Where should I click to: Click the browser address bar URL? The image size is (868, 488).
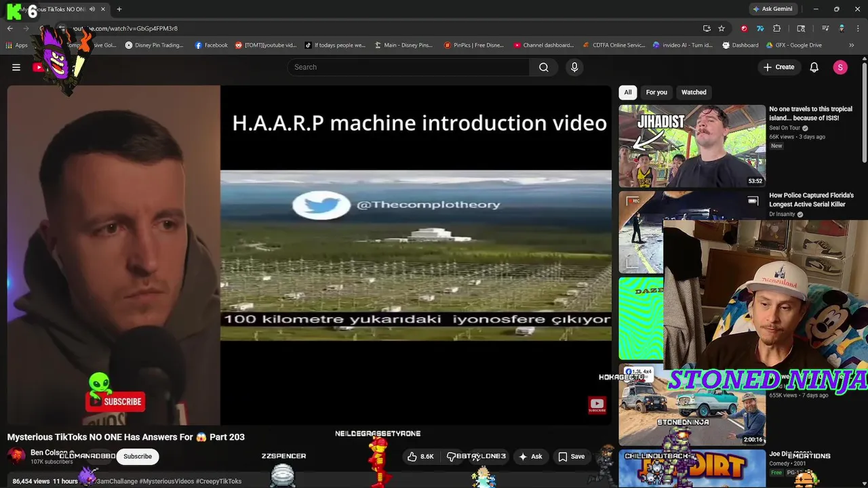pyautogui.click(x=125, y=28)
